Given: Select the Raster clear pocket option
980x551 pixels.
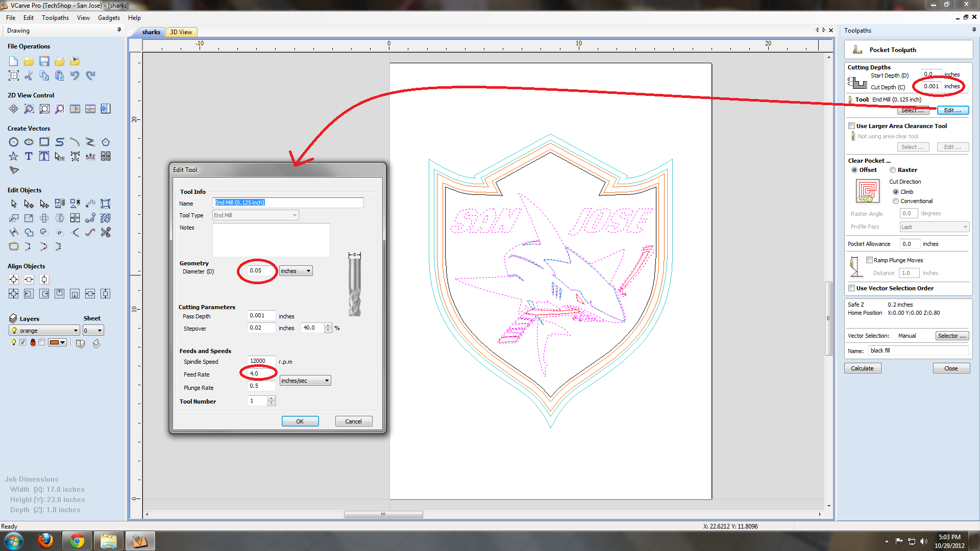Looking at the screenshot, I should 893,170.
